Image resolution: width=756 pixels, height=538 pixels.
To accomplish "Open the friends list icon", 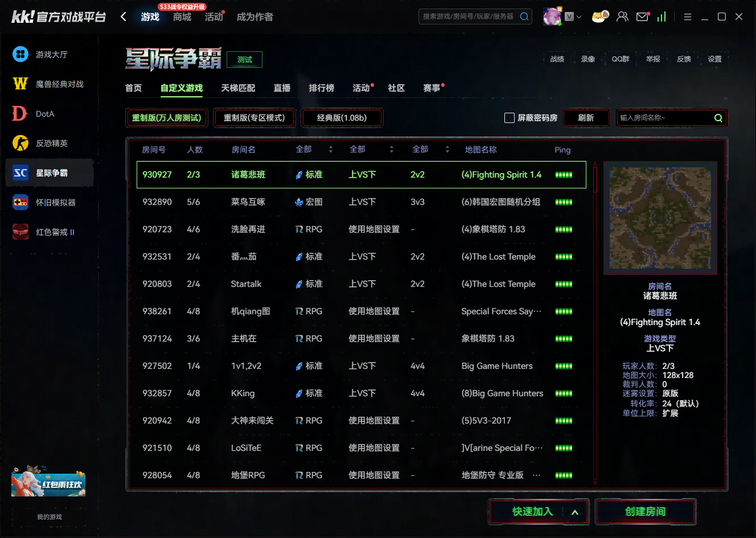I will coord(622,17).
